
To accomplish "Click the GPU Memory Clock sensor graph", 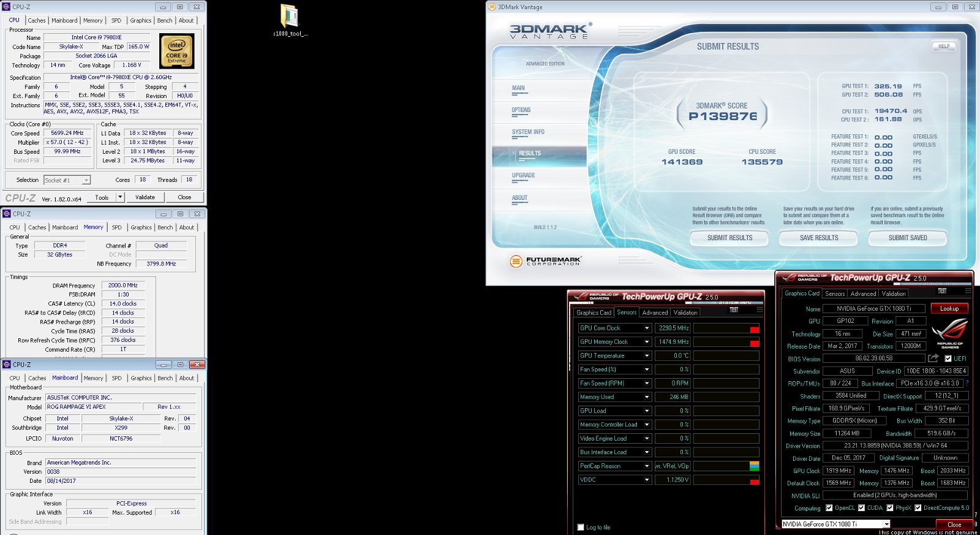I will pos(726,342).
